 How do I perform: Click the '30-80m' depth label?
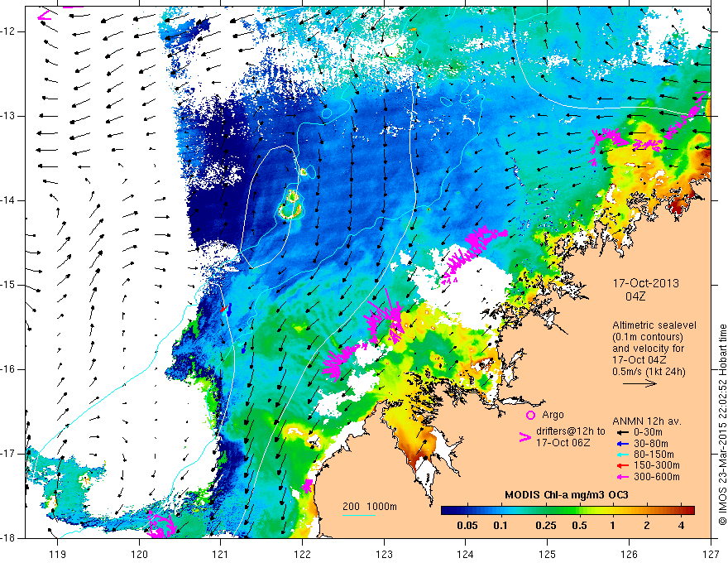point(651,444)
